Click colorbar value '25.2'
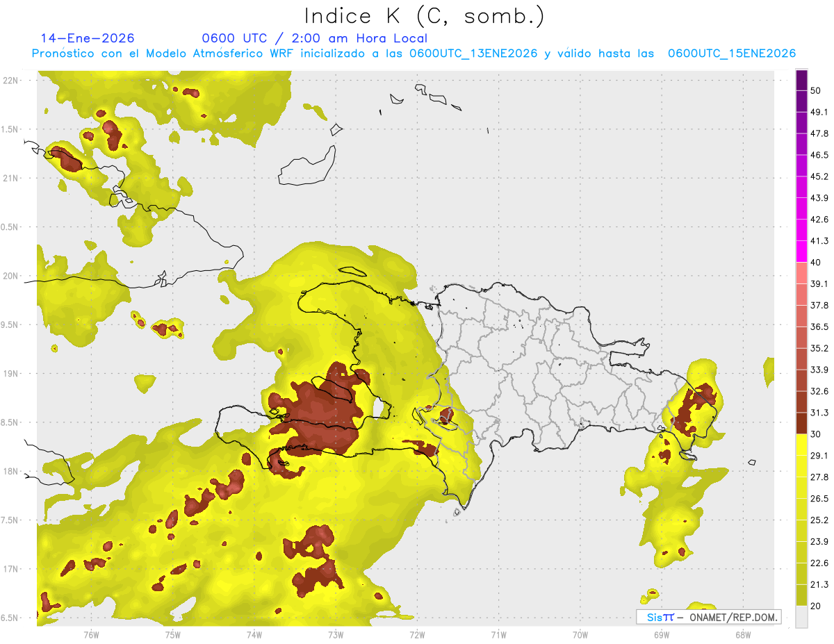The image size is (834, 644). pyautogui.click(x=819, y=520)
